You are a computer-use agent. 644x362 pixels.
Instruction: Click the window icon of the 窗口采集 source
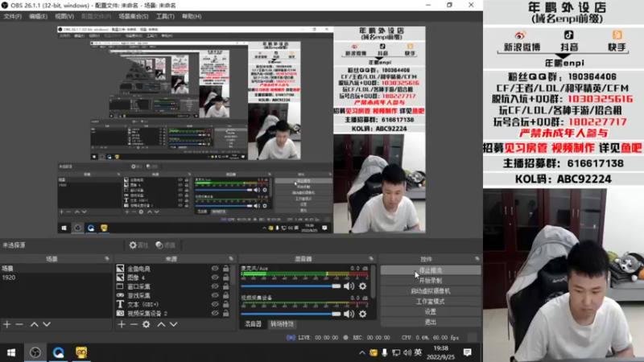tap(120, 286)
